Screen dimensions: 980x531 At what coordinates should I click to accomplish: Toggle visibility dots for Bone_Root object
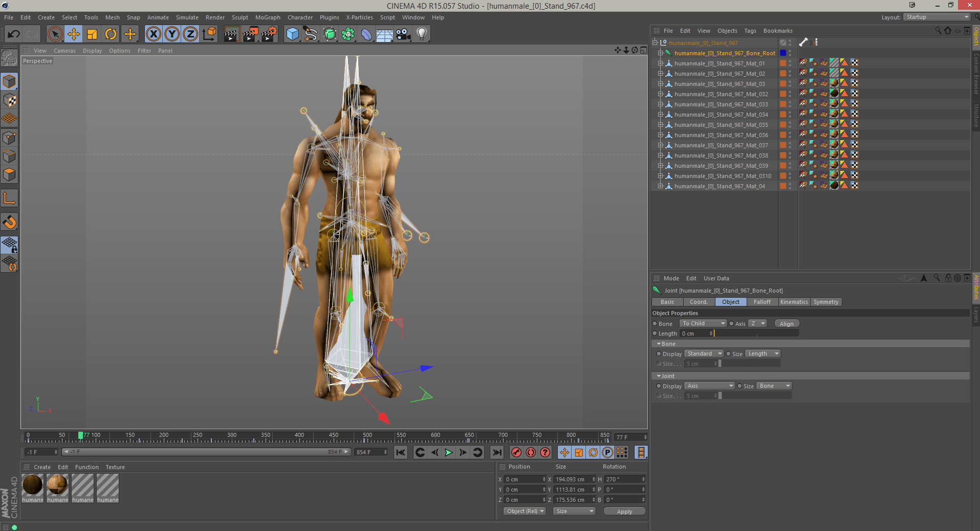click(790, 53)
